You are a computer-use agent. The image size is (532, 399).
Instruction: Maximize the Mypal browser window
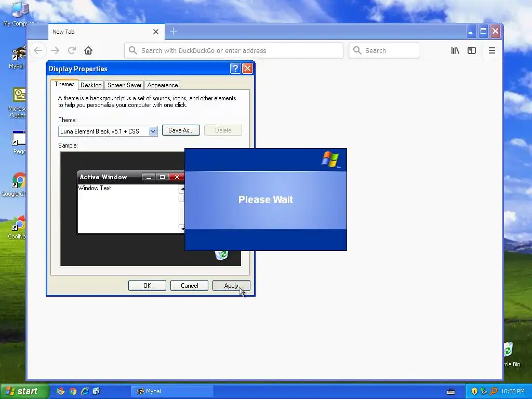[483, 32]
